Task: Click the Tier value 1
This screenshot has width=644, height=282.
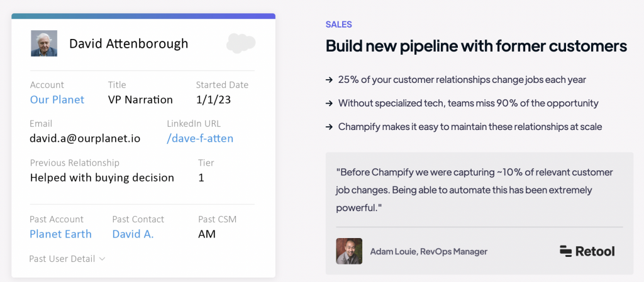Action: point(201,178)
